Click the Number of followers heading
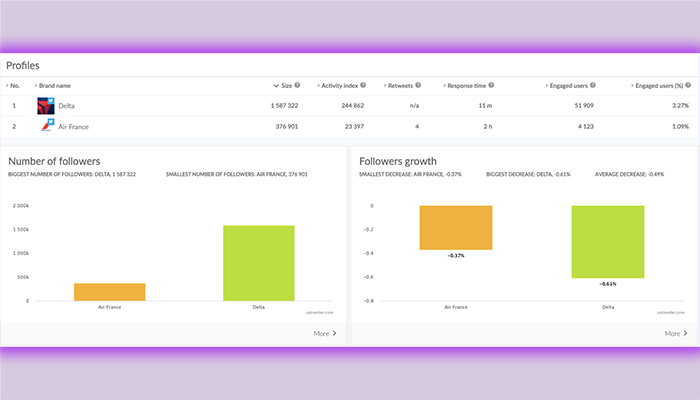 point(54,161)
